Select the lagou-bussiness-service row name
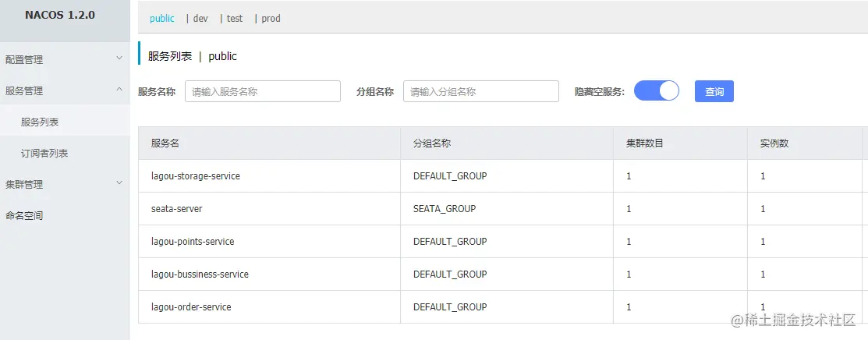Screen dimensions: 868x340 tap(200, 274)
